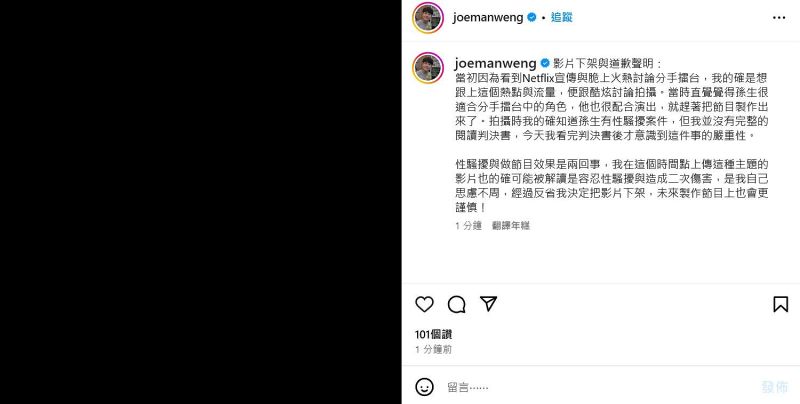The height and width of the screenshot is (404, 800).
Task: Follow joemanweng with the 追蹤 link
Action: 561,17
